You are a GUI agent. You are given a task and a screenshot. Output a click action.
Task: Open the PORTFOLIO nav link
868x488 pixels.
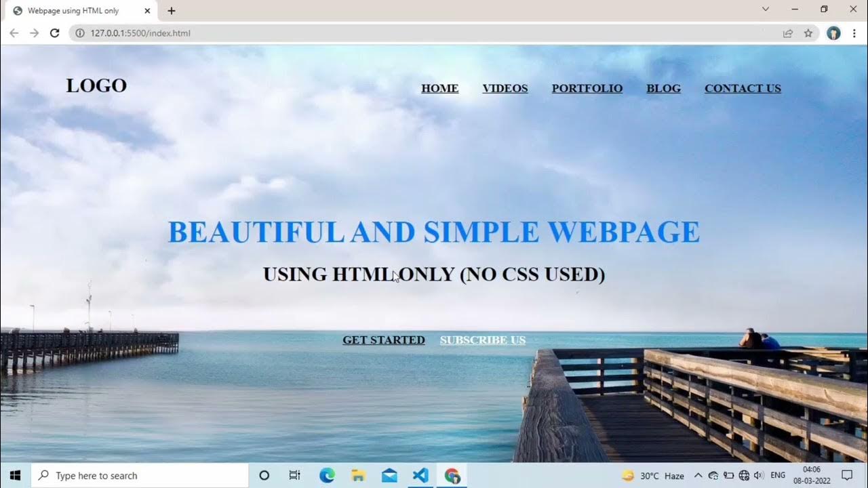tap(587, 89)
